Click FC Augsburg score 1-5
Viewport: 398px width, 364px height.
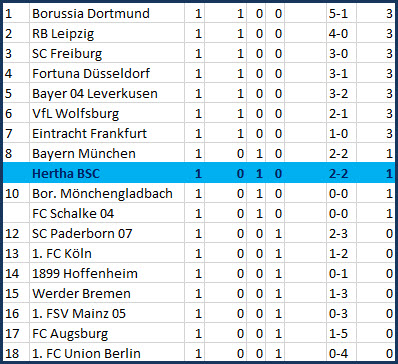click(338, 333)
